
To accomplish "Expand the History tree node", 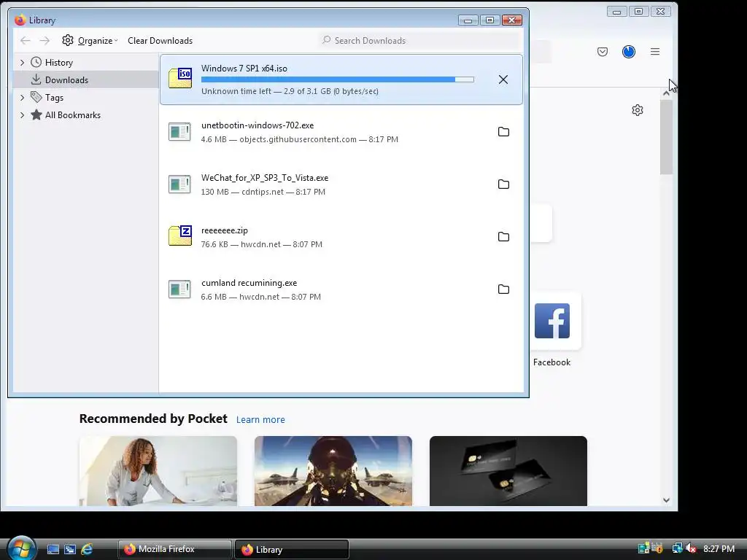I will click(x=22, y=63).
